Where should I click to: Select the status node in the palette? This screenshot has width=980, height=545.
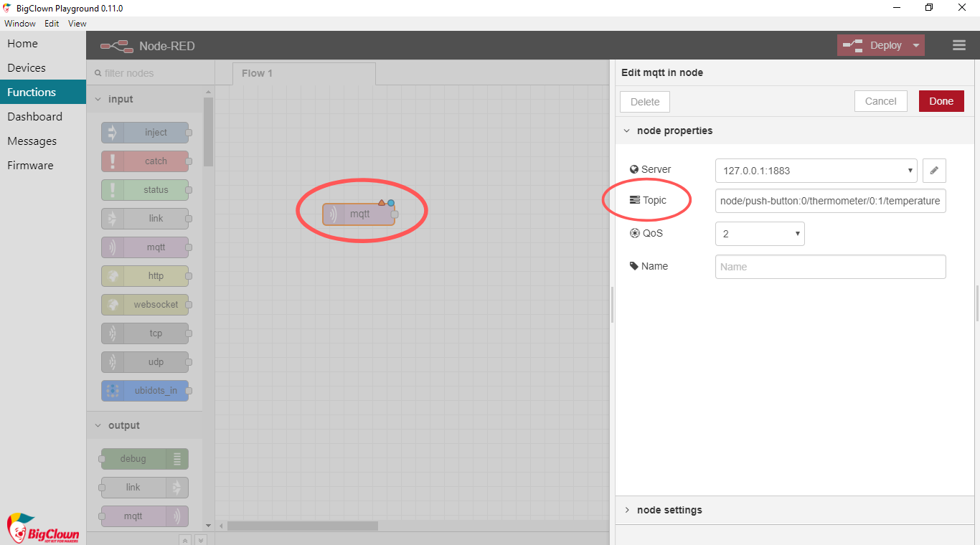pos(145,190)
